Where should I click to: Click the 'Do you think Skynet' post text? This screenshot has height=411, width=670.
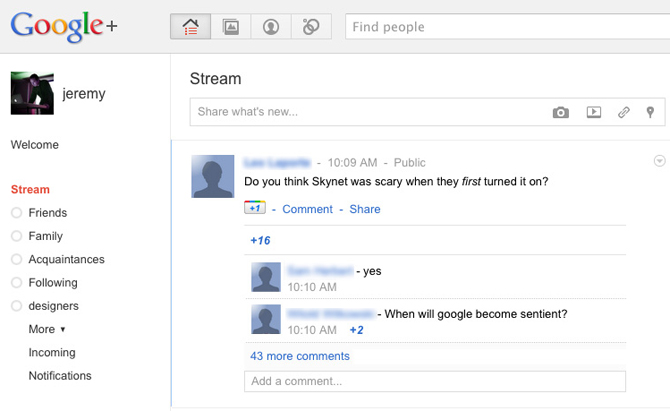point(396,182)
